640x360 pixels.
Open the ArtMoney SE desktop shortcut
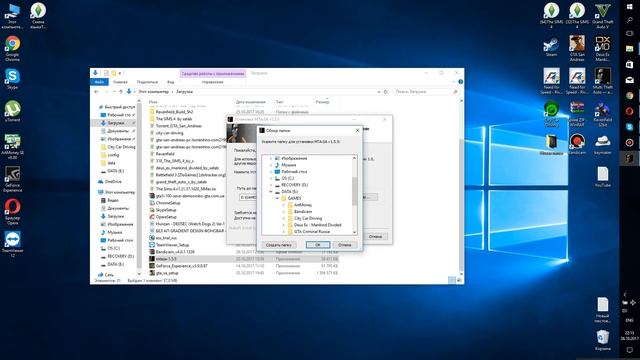point(13,146)
